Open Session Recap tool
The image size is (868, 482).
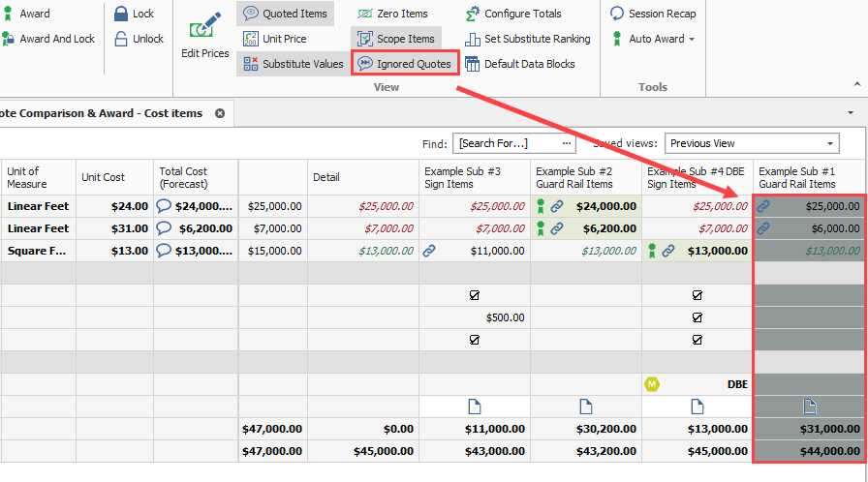pos(653,14)
